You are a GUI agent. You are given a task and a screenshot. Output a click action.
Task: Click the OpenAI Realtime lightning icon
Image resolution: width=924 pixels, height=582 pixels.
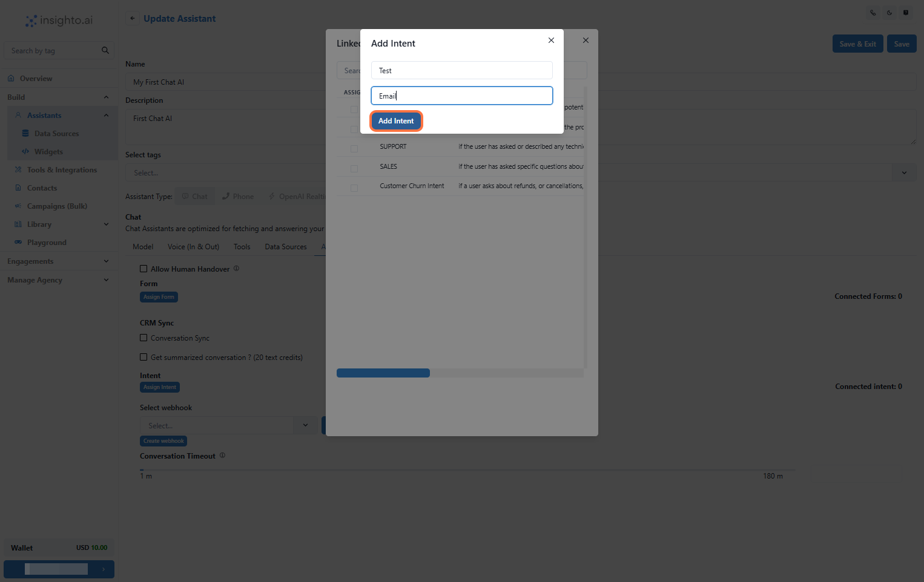click(272, 196)
